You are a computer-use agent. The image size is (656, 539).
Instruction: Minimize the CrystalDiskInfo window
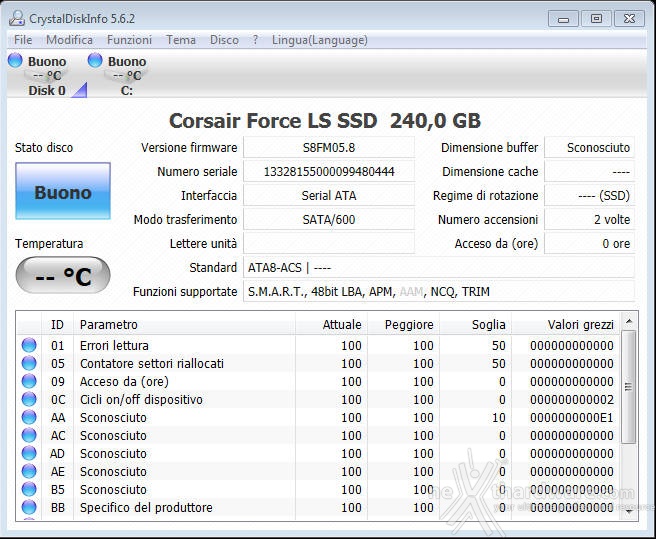tap(563, 19)
